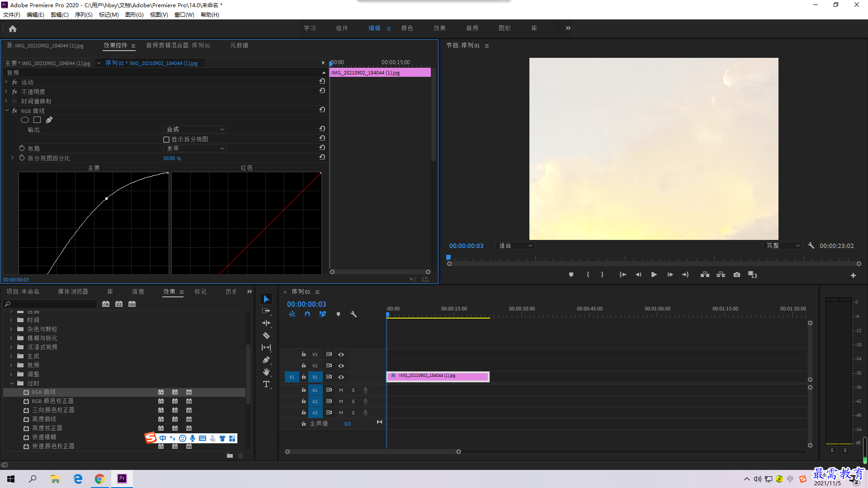Create 4-point polygon mask for RGB curves
Viewport: 868px width, 488px height.
coord(37,120)
